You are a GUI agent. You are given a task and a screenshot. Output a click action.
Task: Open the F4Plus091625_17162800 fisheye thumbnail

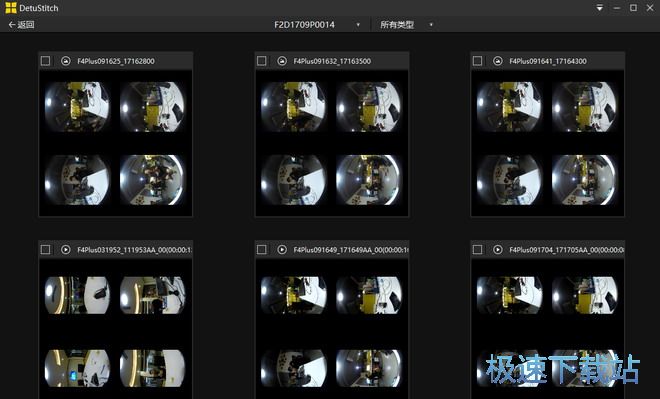coord(115,143)
